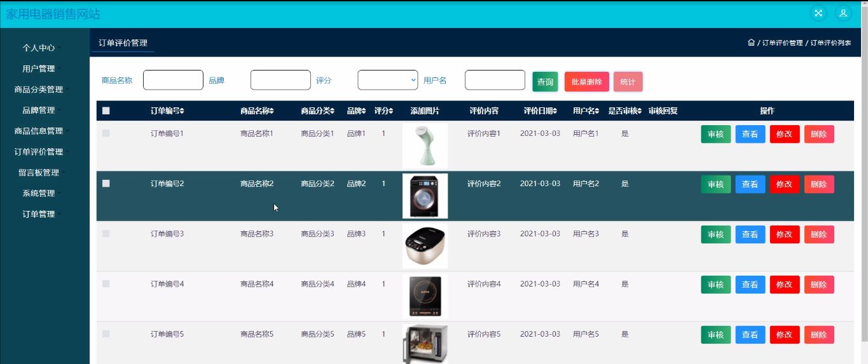Click 查看 for 订单编号5
This screenshot has height=364, width=868.
pyautogui.click(x=750, y=335)
